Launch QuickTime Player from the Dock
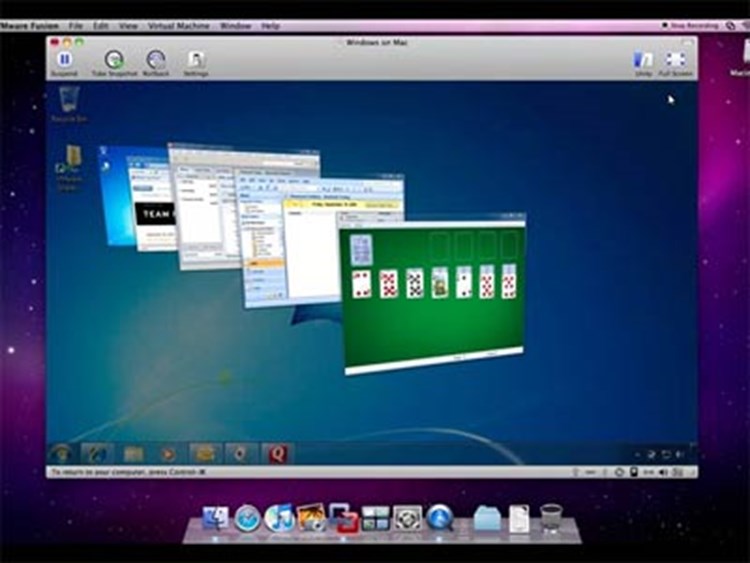Screen dimensions: 750x563 [x=440, y=519]
